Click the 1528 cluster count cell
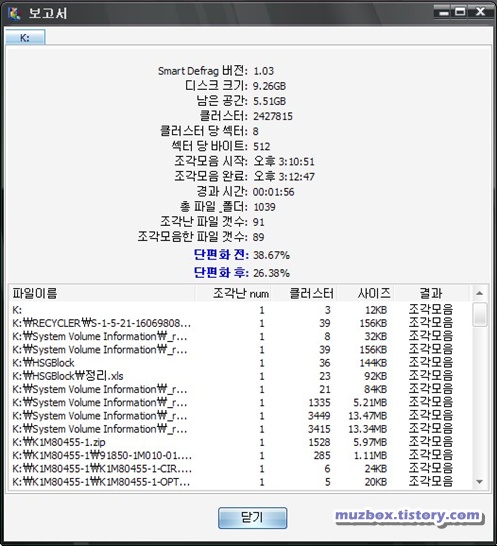The image size is (497, 546). tap(319, 442)
